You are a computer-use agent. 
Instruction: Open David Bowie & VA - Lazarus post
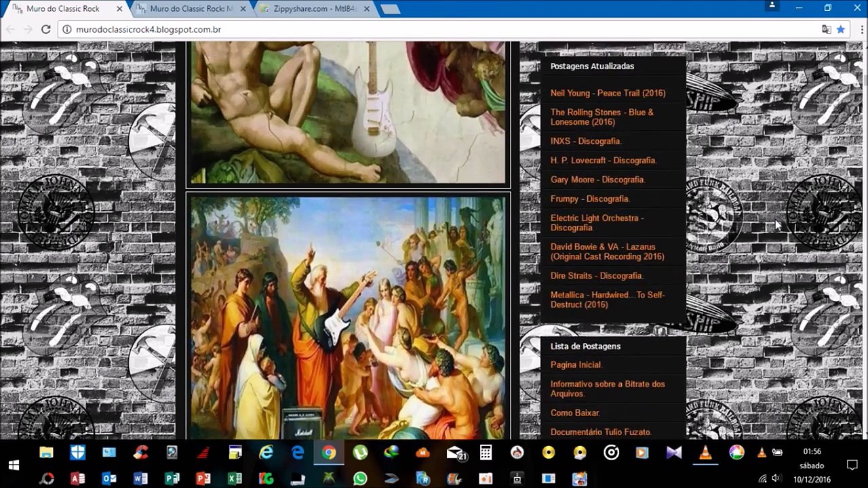(x=608, y=251)
